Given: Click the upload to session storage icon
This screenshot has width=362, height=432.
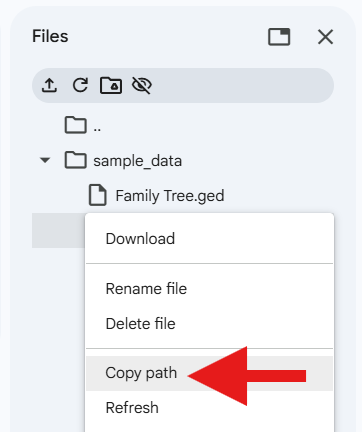Looking at the screenshot, I should (x=49, y=85).
